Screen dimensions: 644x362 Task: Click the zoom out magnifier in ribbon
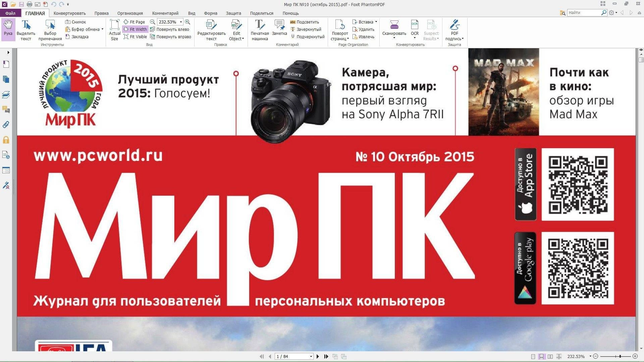153,22
